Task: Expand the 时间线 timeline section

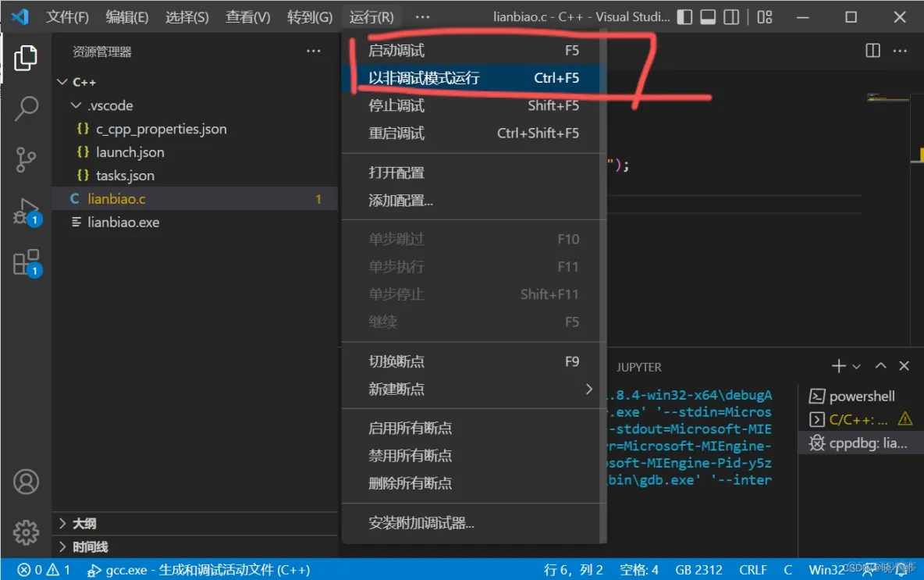Action: coord(194,547)
